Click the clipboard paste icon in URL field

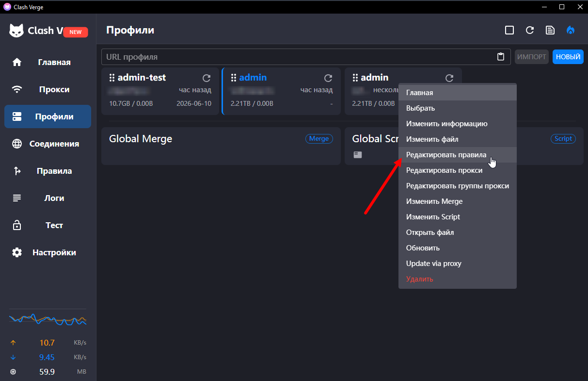click(x=501, y=57)
